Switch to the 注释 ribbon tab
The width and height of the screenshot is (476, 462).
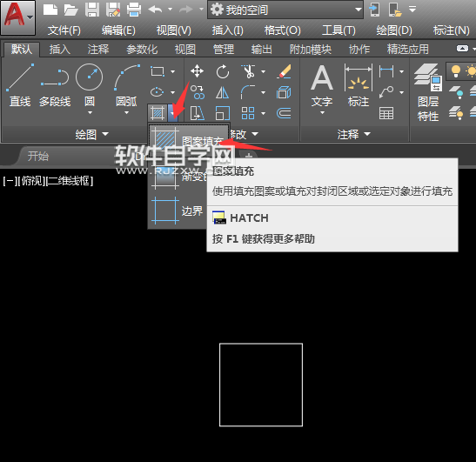(x=98, y=50)
